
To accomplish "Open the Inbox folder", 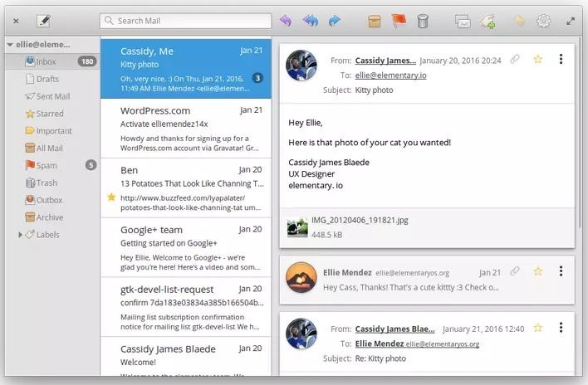I will click(51, 61).
